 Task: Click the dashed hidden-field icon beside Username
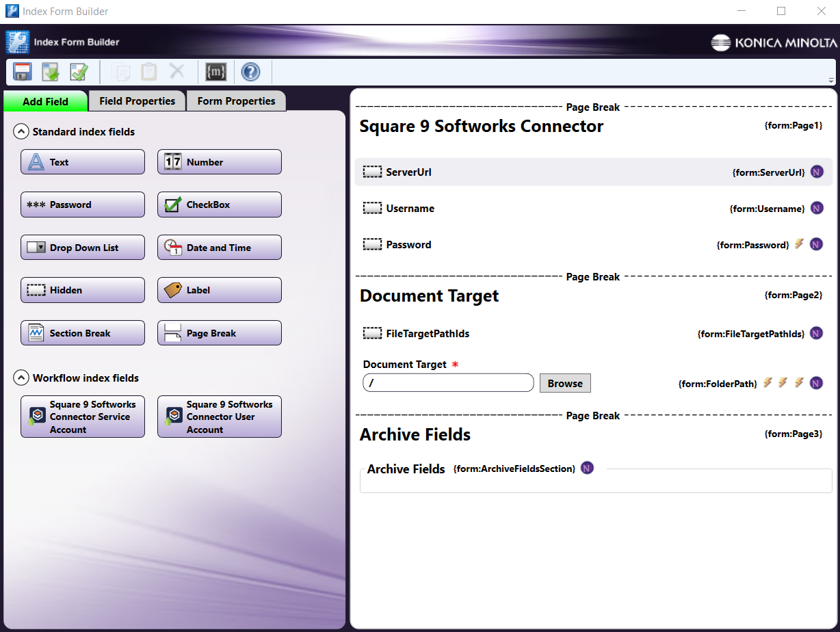373,209
